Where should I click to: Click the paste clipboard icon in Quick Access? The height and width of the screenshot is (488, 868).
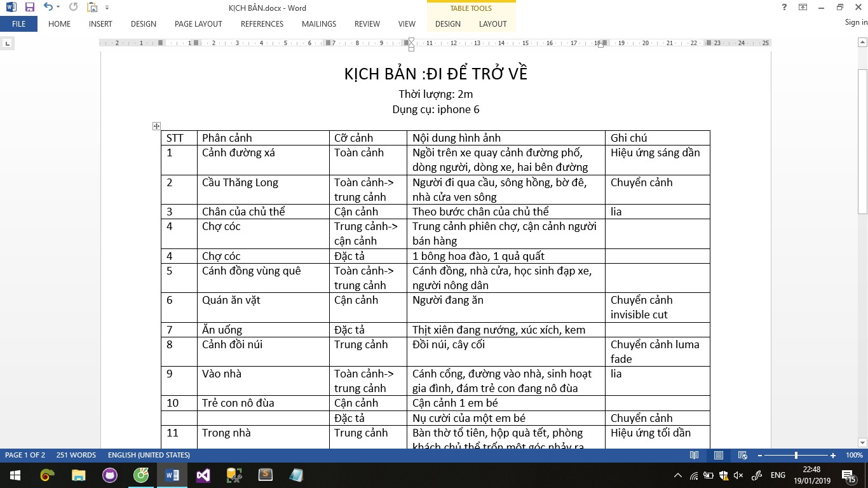coord(93,8)
